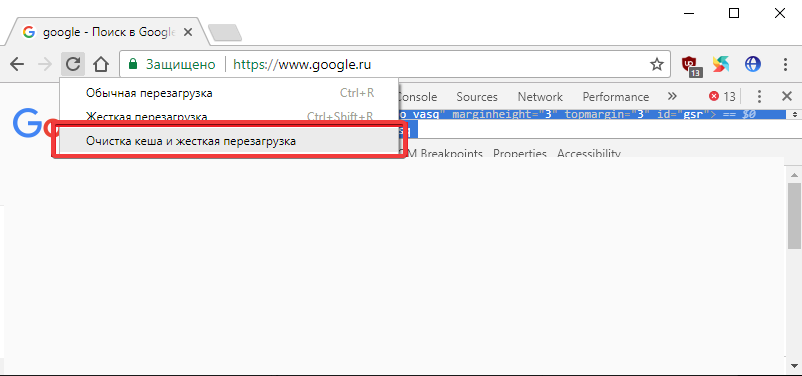Choose Обычная перезагрузка menu entry
Image resolution: width=802 pixels, height=376 pixels.
point(229,93)
